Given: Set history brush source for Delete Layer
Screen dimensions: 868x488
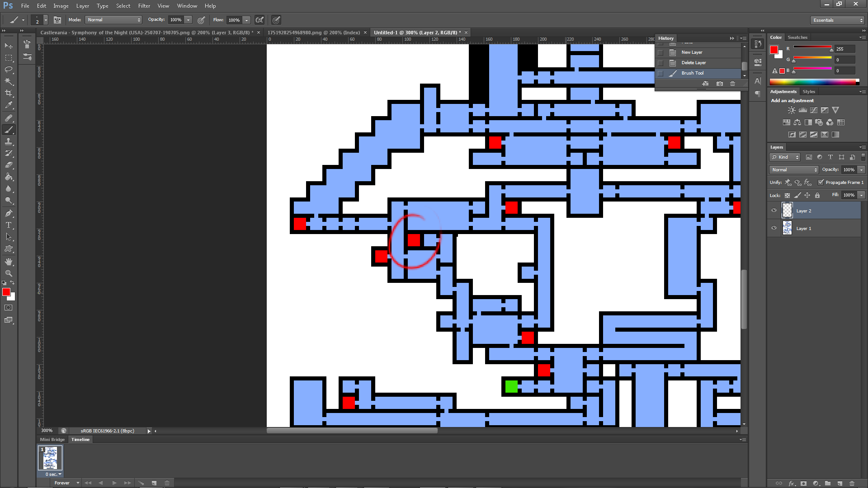Looking at the screenshot, I should point(660,63).
